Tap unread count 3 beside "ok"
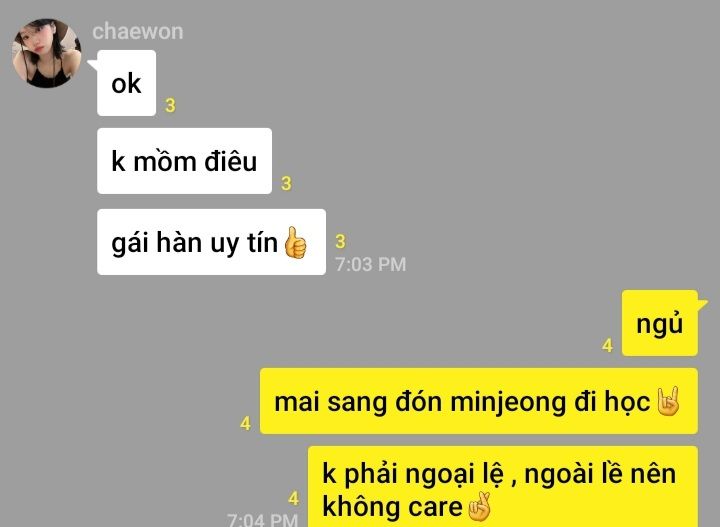720x527 pixels. (x=170, y=106)
